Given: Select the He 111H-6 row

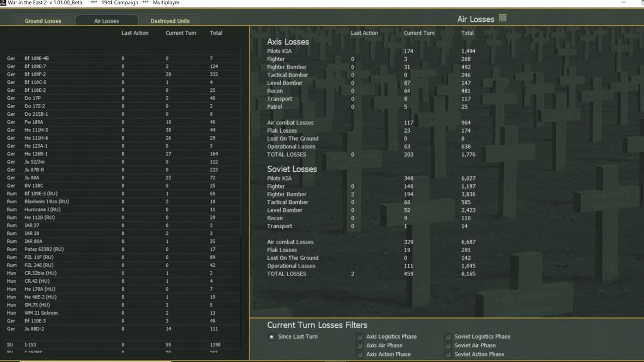Looking at the screenshot, I should (x=122, y=138).
